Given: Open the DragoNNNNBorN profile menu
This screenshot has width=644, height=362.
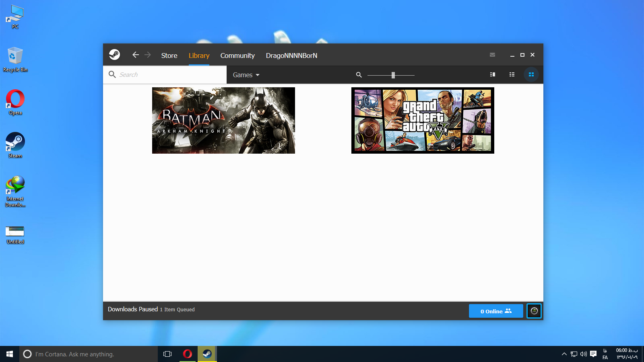Looking at the screenshot, I should click(x=291, y=56).
